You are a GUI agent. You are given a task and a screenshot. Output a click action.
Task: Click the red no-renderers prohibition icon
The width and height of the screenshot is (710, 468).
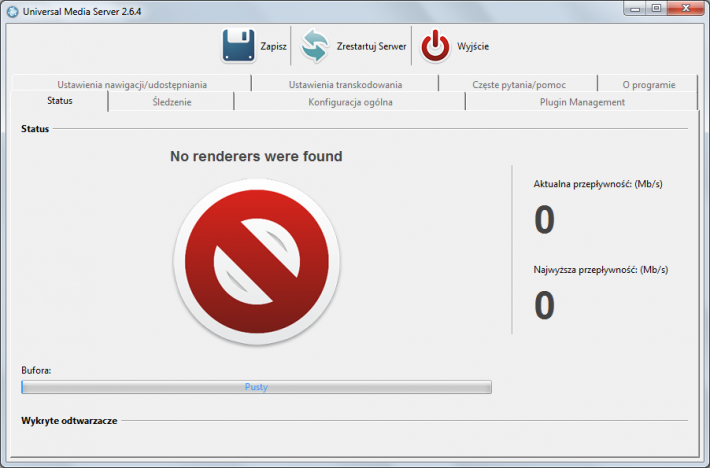(x=257, y=262)
